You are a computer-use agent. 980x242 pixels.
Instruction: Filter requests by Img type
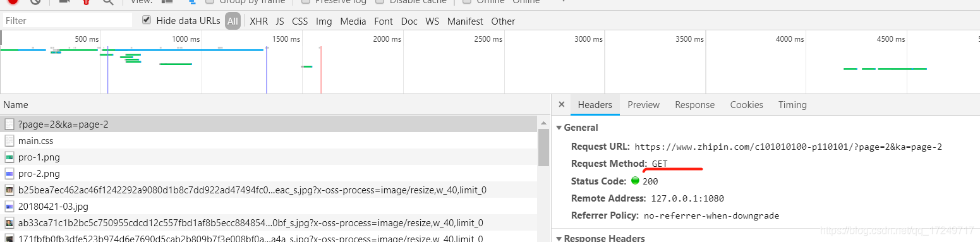[x=324, y=21]
